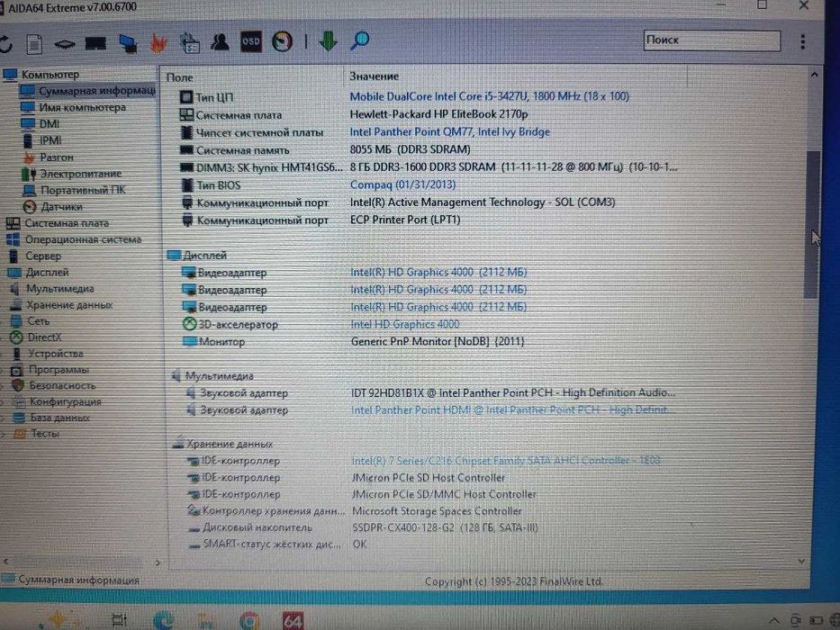840x630 pixels.
Task: Open the Intel Core i5-3427U CPU link
Action: click(489, 96)
